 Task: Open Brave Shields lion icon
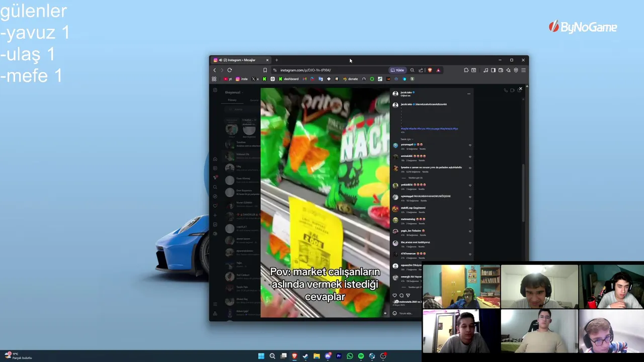pyautogui.click(x=430, y=70)
